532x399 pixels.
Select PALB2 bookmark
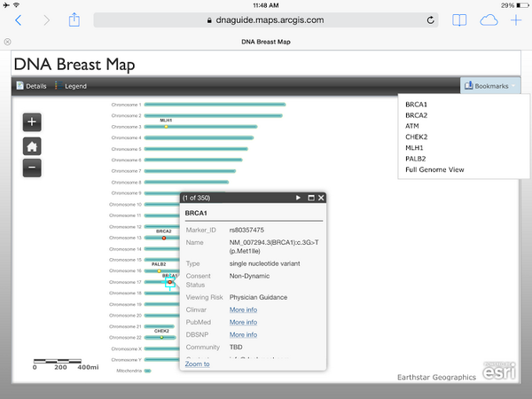[415, 159]
